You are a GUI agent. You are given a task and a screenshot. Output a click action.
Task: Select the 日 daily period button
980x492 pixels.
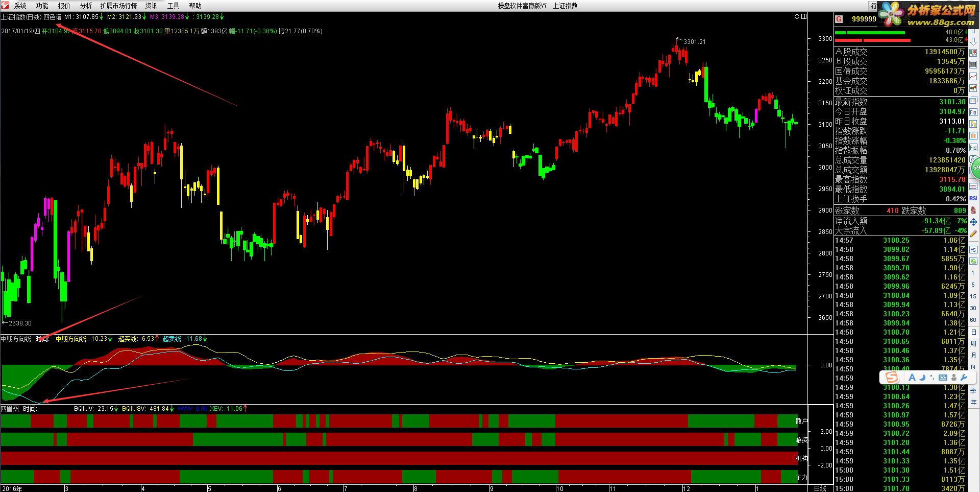[x=973, y=332]
